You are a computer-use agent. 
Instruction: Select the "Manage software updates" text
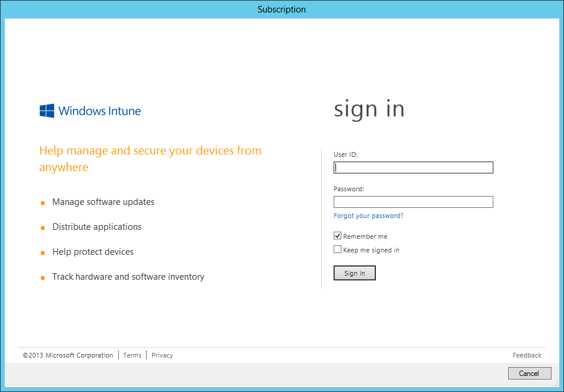tap(103, 202)
